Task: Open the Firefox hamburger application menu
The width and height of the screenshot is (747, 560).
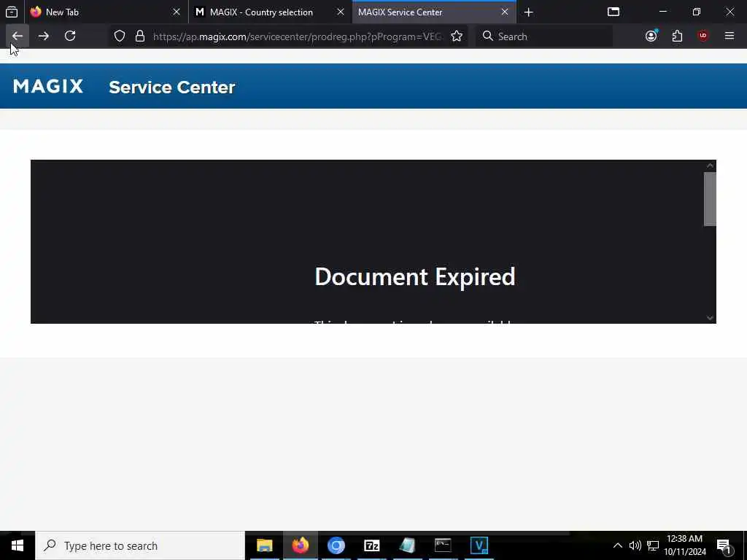Action: (729, 36)
